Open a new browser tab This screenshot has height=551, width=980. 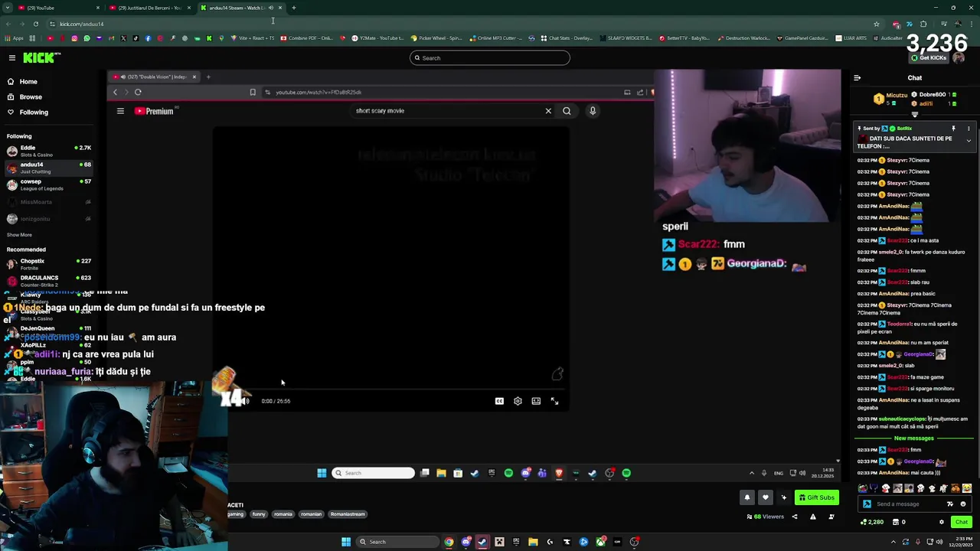294,8
